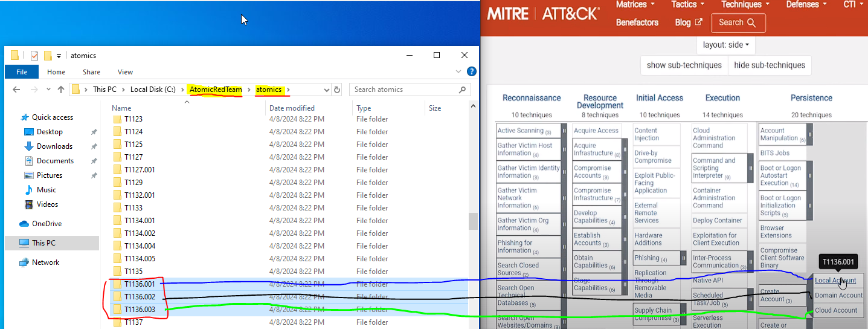The width and height of the screenshot is (868, 329).
Task: Click the MITRE ATT&CK logo
Action: pyautogui.click(x=544, y=13)
